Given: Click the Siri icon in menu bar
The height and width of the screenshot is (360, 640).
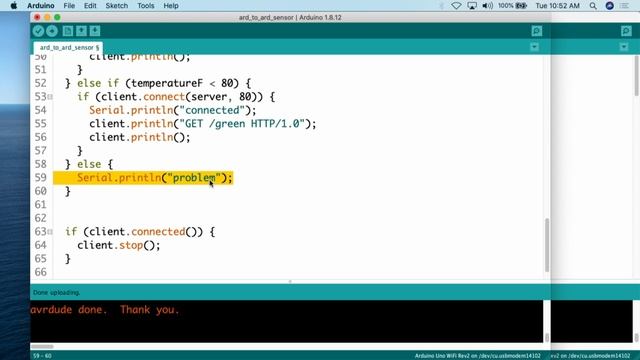Looking at the screenshot, I should coord(609,6).
